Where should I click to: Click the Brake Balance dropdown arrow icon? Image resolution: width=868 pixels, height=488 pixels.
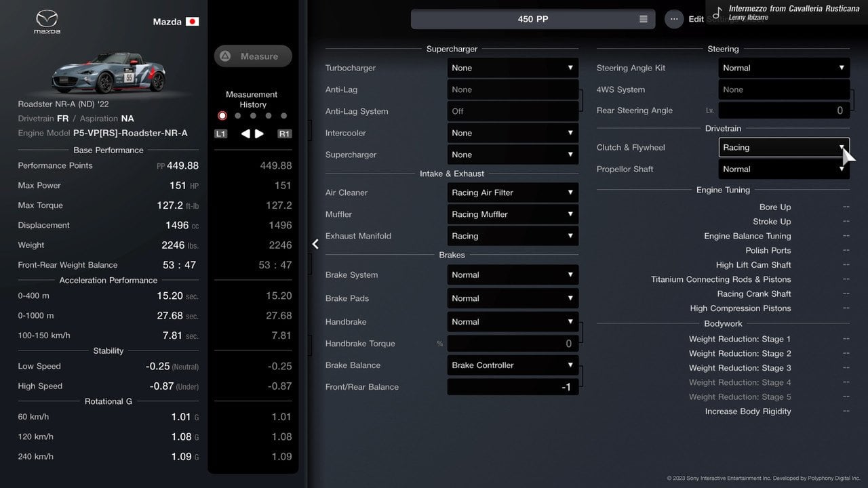(570, 365)
